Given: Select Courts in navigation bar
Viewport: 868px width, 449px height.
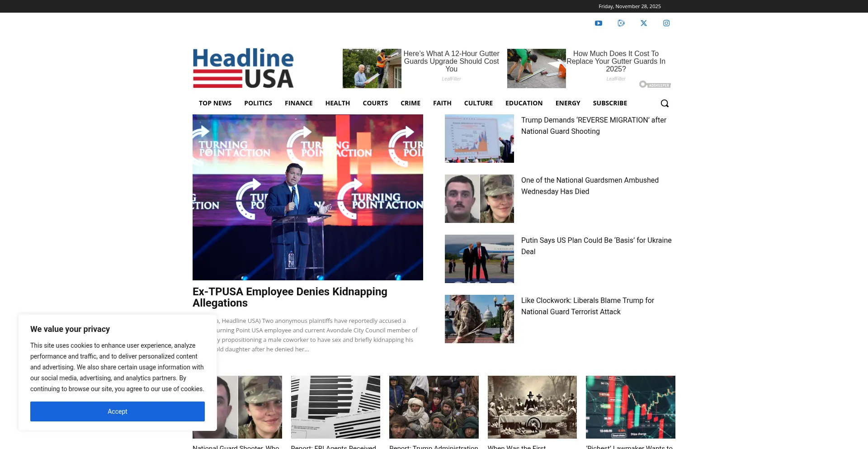Looking at the screenshot, I should click(375, 103).
